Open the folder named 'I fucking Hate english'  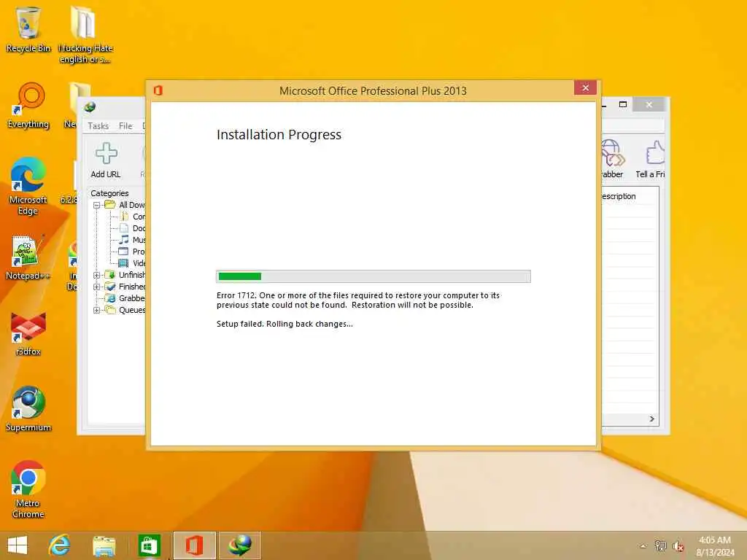(x=85, y=34)
